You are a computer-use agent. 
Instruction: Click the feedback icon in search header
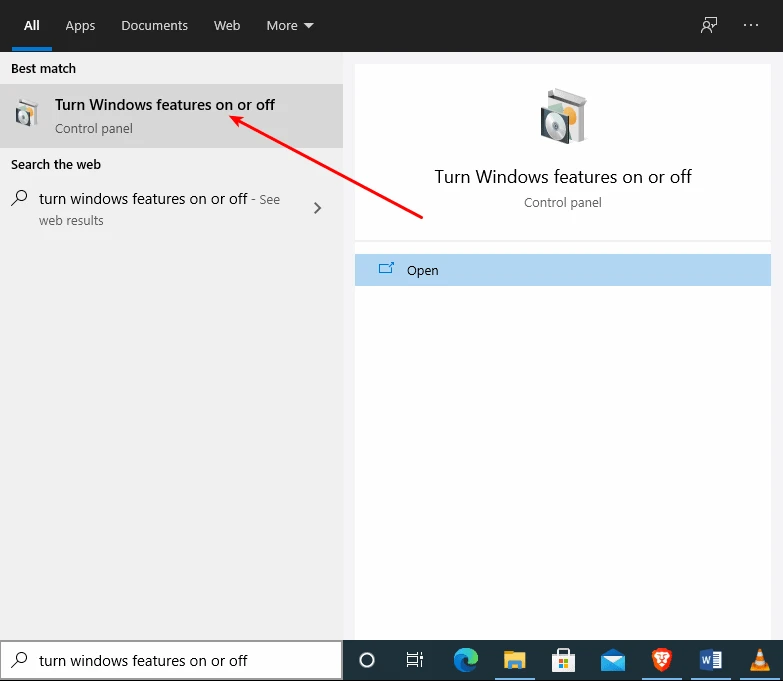click(709, 25)
